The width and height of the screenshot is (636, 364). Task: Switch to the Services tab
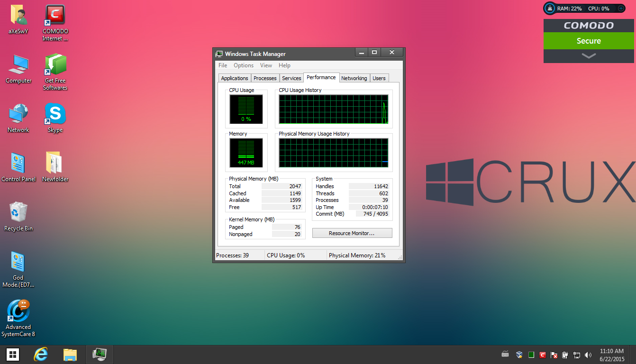click(291, 78)
